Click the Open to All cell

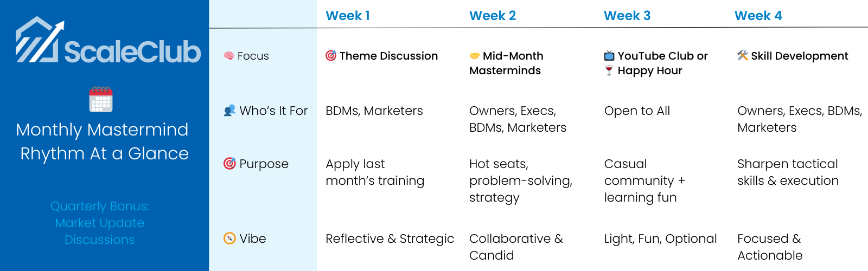(637, 111)
